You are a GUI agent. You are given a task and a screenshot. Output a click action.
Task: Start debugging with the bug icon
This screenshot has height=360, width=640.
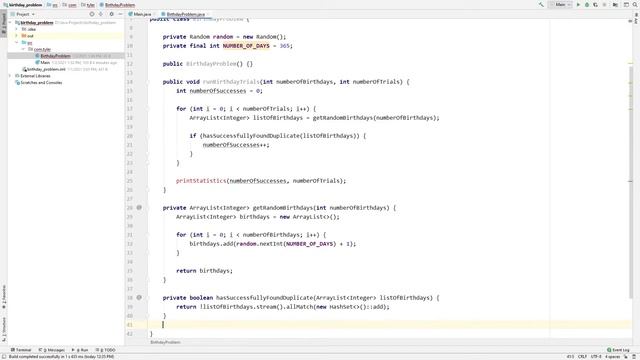tap(587, 5)
